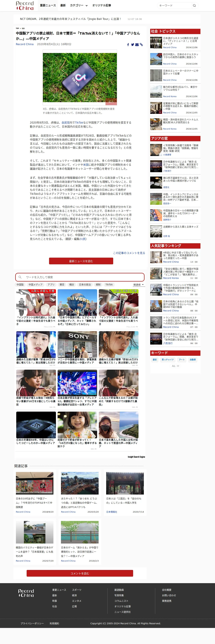
Task: Click Record China author link under title
Action: 24,44
